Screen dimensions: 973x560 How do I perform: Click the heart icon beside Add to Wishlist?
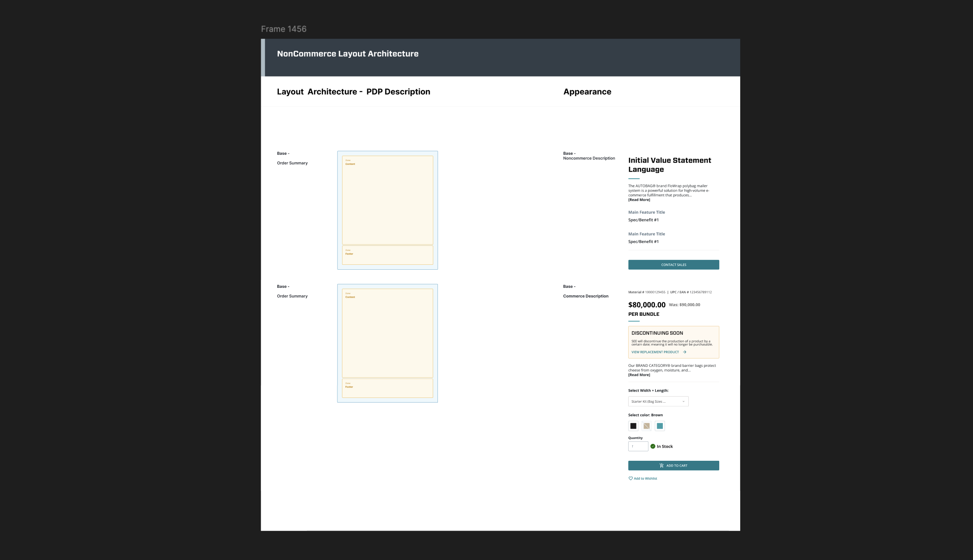[x=630, y=478]
